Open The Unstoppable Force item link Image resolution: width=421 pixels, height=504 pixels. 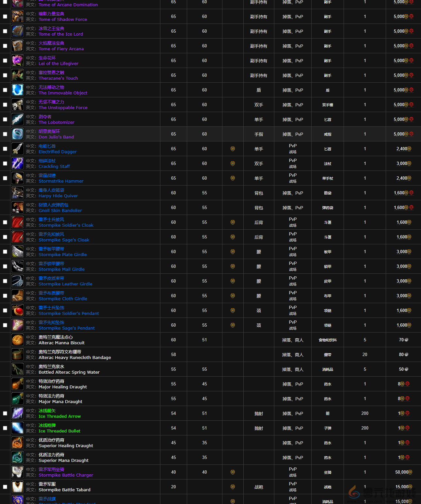(x=63, y=107)
